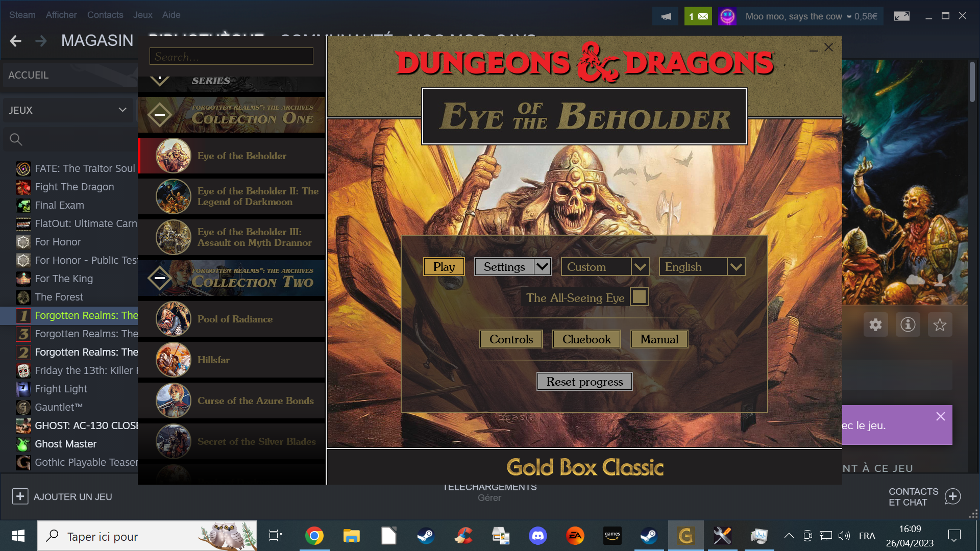The height and width of the screenshot is (551, 980).
Task: Click the ACCUEIL library button
Action: click(x=70, y=75)
